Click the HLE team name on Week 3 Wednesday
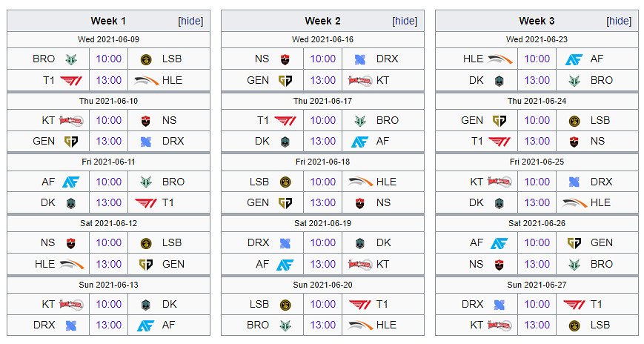The image size is (644, 344). tap(473, 59)
